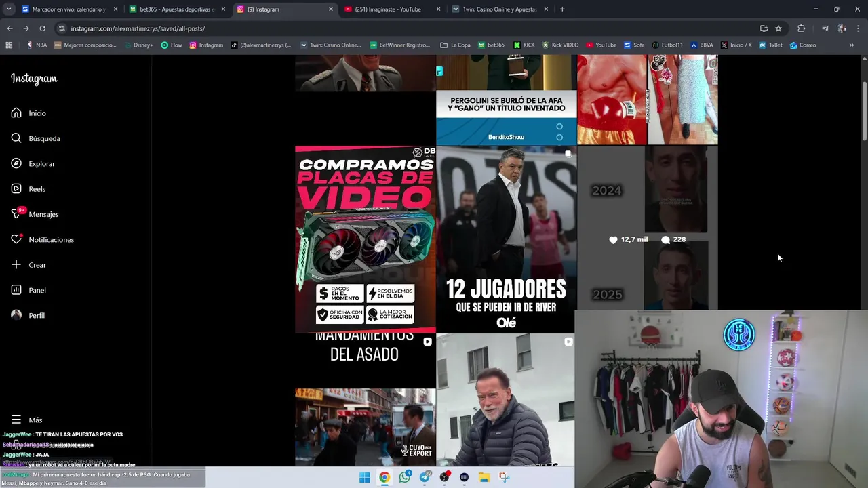Click the Crear plus icon

click(16, 265)
